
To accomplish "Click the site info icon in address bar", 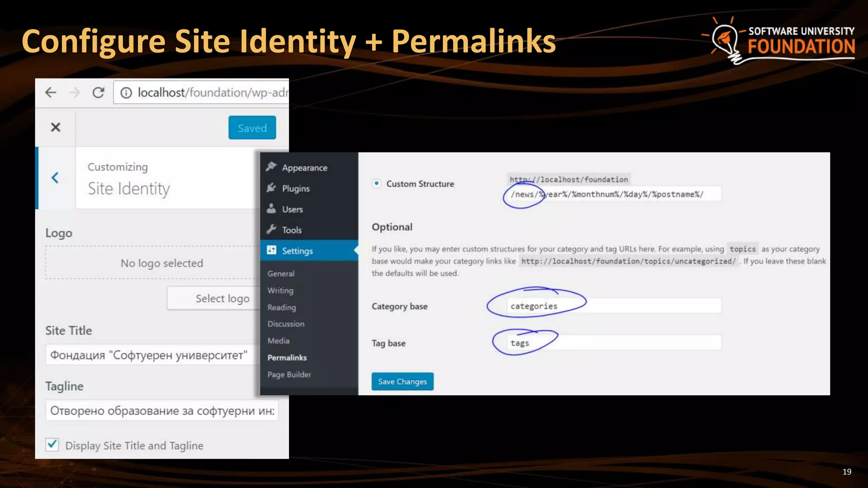I will point(126,93).
